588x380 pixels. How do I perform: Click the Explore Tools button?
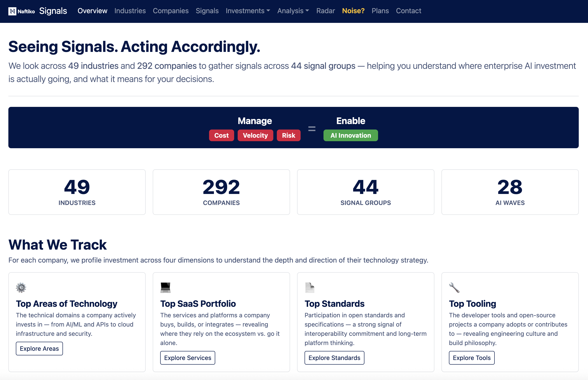point(472,358)
